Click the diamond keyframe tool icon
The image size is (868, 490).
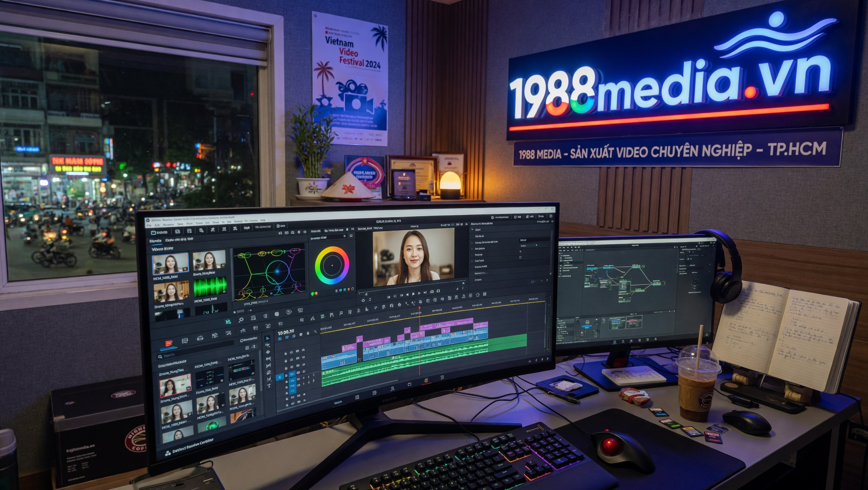click(268, 352)
